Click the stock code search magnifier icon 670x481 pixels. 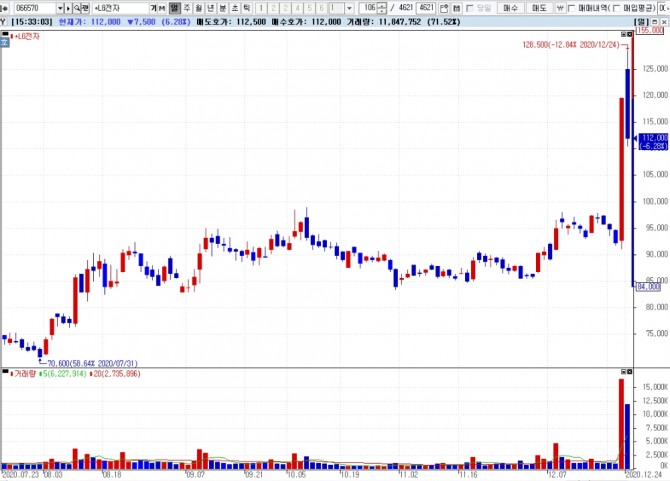click(x=77, y=8)
